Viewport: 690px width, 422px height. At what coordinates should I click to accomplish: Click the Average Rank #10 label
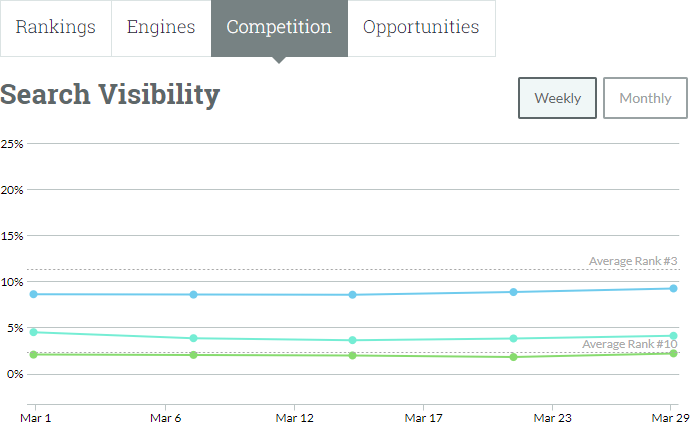coord(630,344)
